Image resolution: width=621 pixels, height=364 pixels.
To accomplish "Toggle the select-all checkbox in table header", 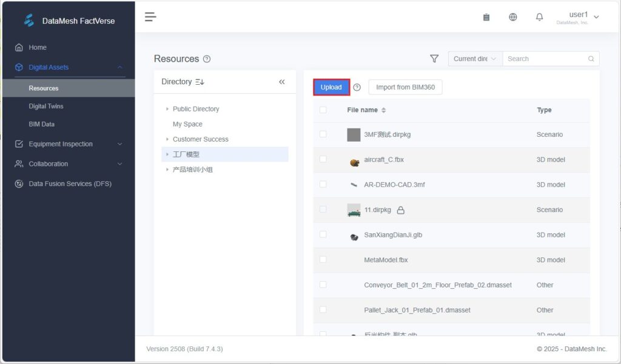I will [323, 110].
